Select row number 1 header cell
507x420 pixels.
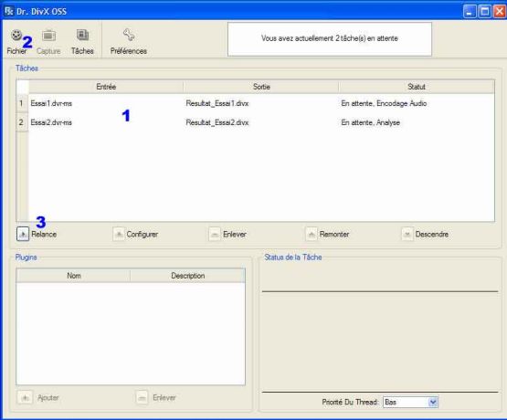point(21,103)
